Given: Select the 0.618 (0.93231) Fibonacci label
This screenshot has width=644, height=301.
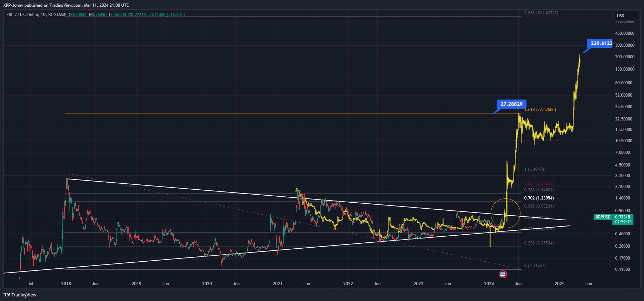Looking at the screenshot, I should click(539, 206).
